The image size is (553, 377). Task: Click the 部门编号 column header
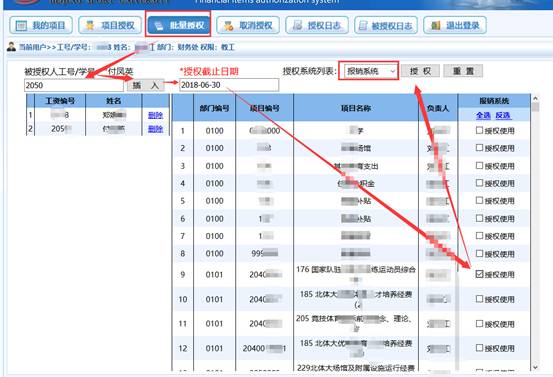click(x=214, y=108)
